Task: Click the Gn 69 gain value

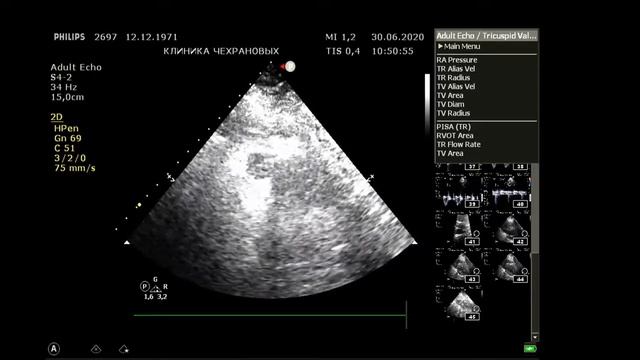Action: coord(68,138)
